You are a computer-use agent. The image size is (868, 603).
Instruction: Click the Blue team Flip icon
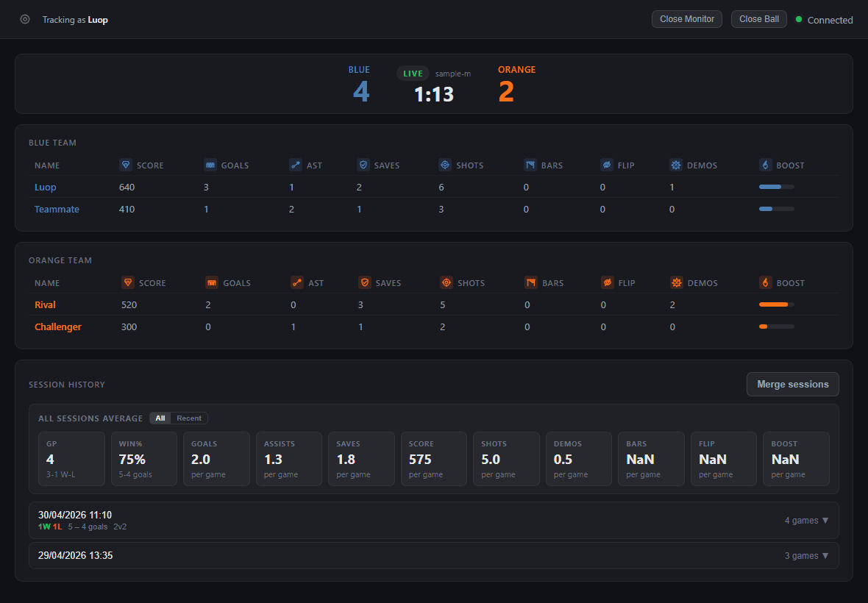[x=607, y=165]
